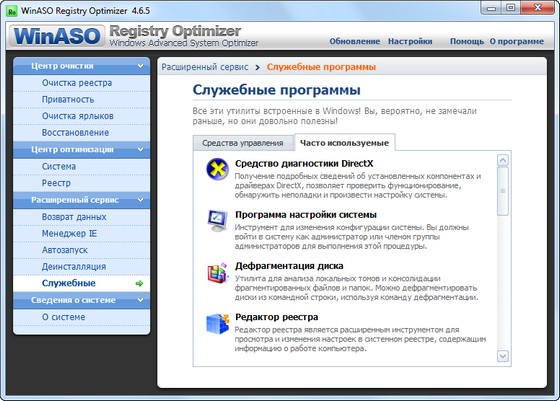Click the green arrow next to Служебные
The image size is (560, 401).
139,284
